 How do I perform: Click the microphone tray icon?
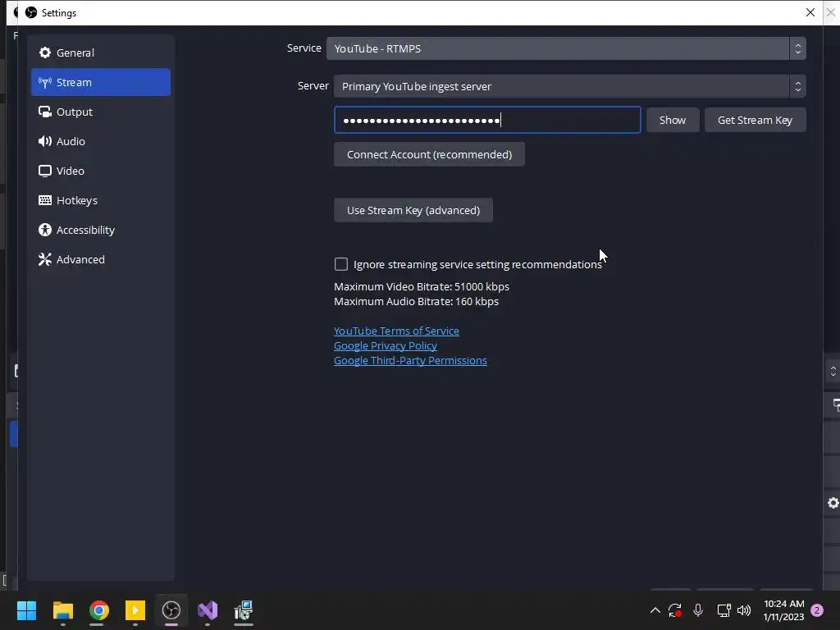(x=698, y=610)
